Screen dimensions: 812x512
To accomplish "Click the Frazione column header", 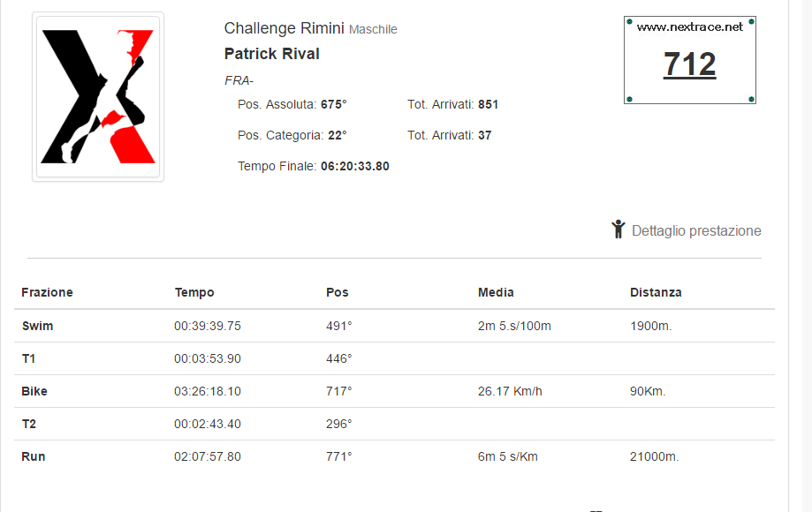I will tap(47, 292).
